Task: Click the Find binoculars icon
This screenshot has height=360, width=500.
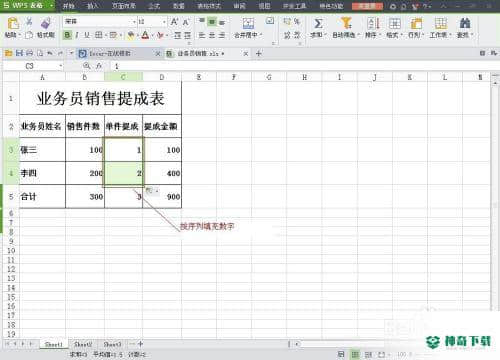Action: [465, 23]
